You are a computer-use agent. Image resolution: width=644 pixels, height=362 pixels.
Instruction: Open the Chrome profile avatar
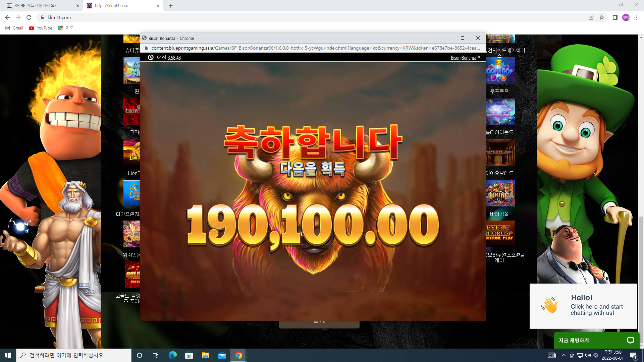coord(626,17)
